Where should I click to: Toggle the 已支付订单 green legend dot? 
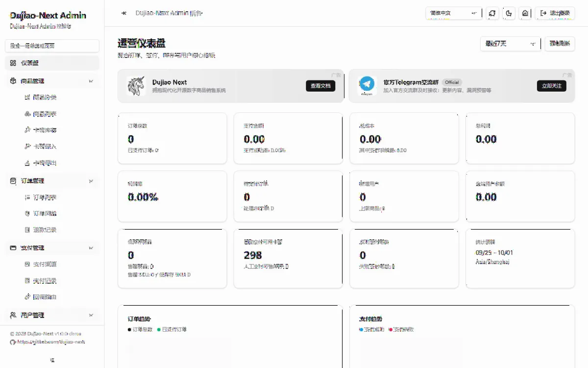pyautogui.click(x=159, y=329)
